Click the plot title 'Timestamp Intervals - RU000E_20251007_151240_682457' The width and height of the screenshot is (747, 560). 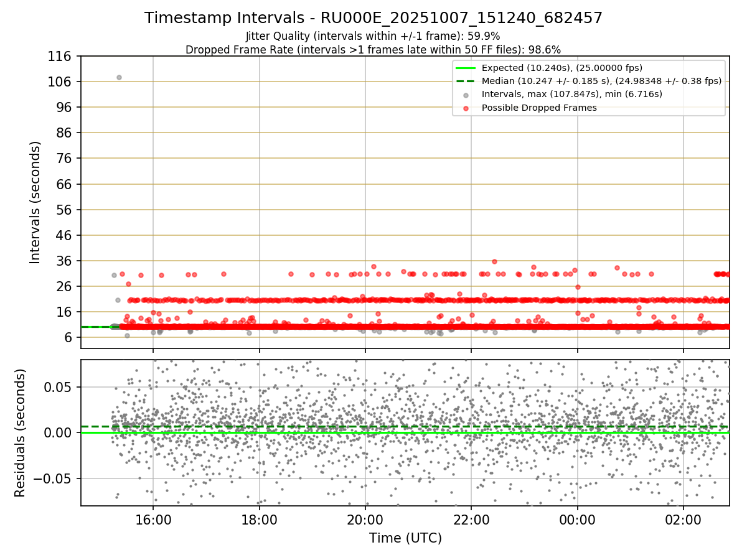tap(374, 18)
